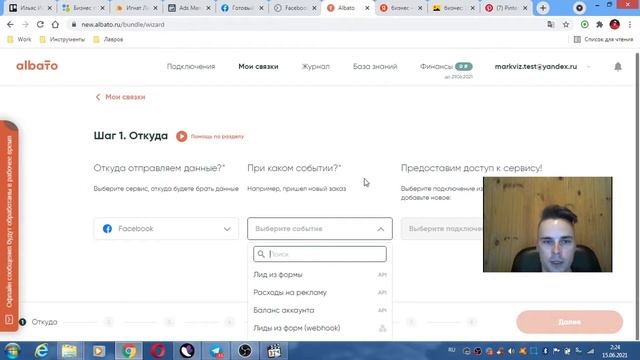Click the Albato logo
Viewport: 640px width, 360px height.
click(37, 66)
